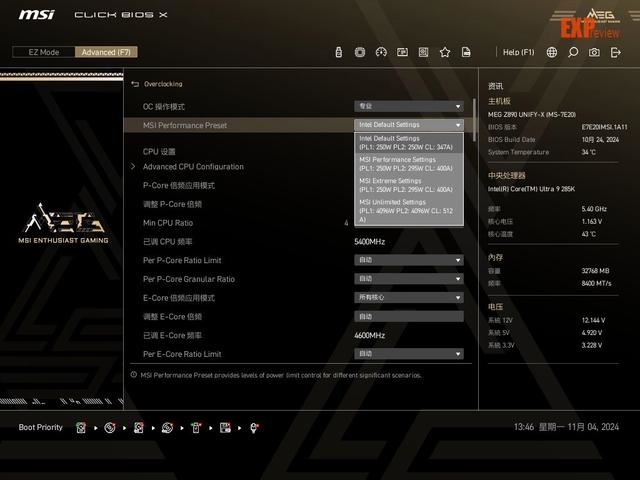Click the CPU chip icon in toolbar

tap(360, 52)
